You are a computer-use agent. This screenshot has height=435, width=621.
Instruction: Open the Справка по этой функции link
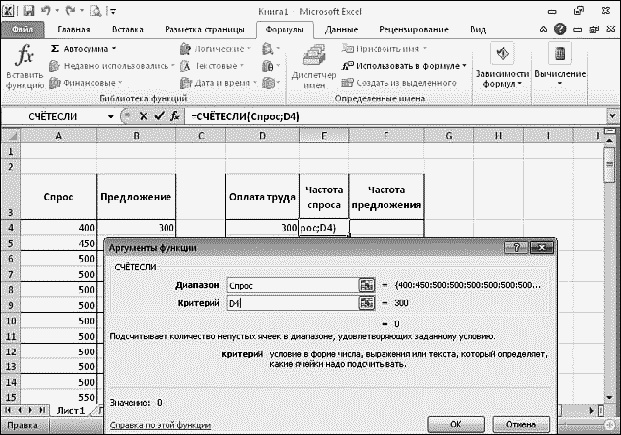pos(159,425)
